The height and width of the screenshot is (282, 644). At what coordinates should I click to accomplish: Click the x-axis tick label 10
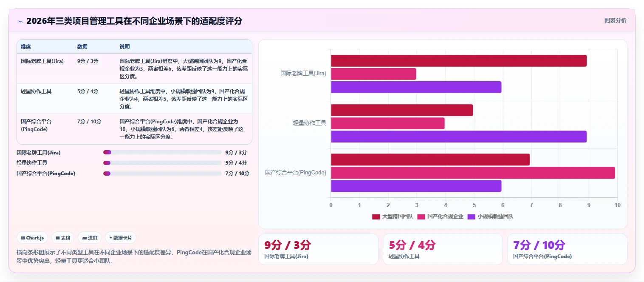point(618,205)
